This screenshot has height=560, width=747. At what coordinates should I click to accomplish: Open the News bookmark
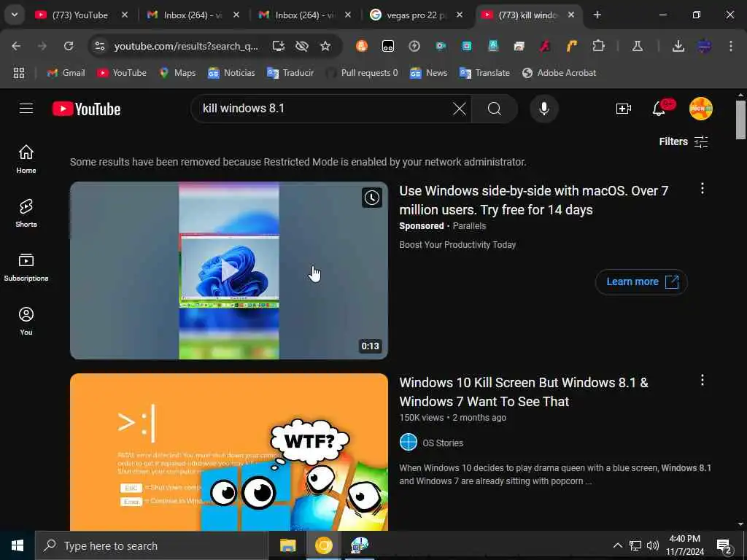point(429,73)
